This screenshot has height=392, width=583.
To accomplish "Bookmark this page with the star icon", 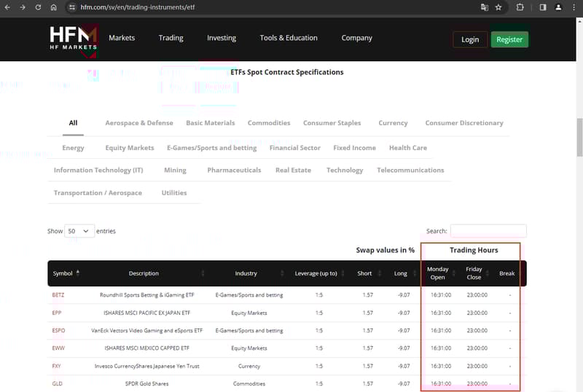I will pos(498,7).
